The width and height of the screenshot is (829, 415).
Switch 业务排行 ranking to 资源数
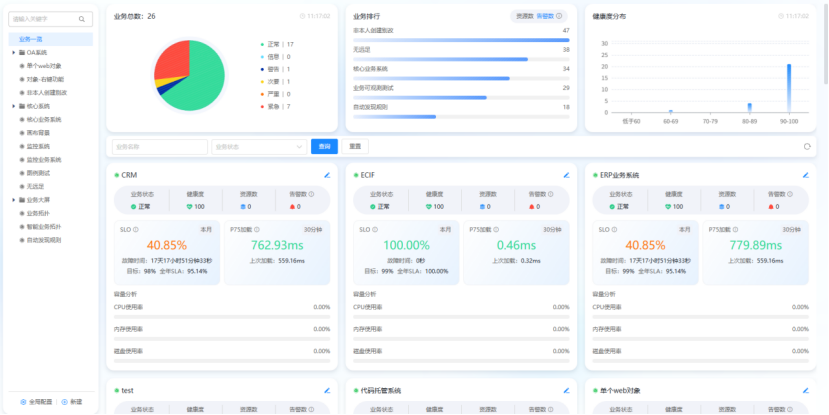(x=525, y=16)
